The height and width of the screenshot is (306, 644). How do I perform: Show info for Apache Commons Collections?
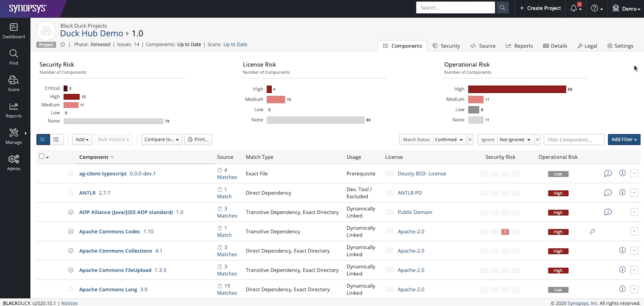[622, 250]
